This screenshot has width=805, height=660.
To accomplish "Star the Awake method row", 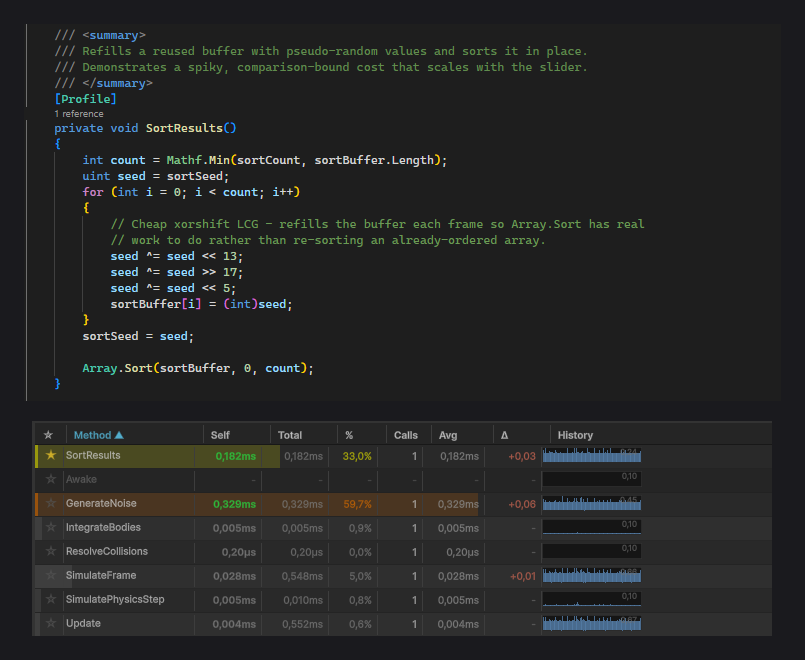I will [x=51, y=479].
